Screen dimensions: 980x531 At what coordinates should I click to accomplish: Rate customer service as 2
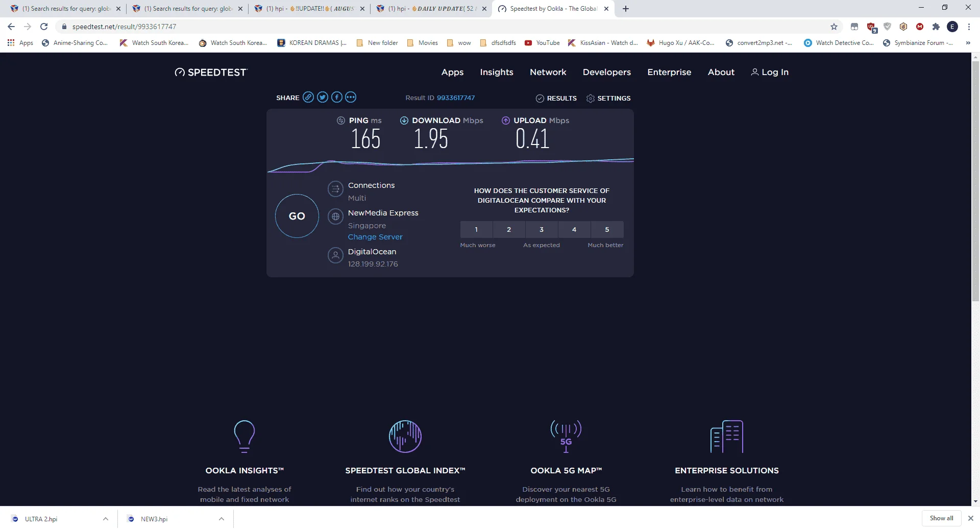pyautogui.click(x=509, y=230)
